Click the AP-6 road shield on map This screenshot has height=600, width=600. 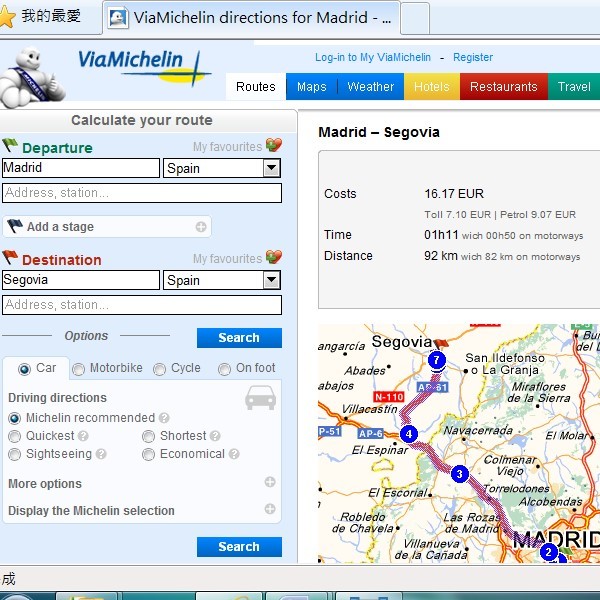(370, 433)
